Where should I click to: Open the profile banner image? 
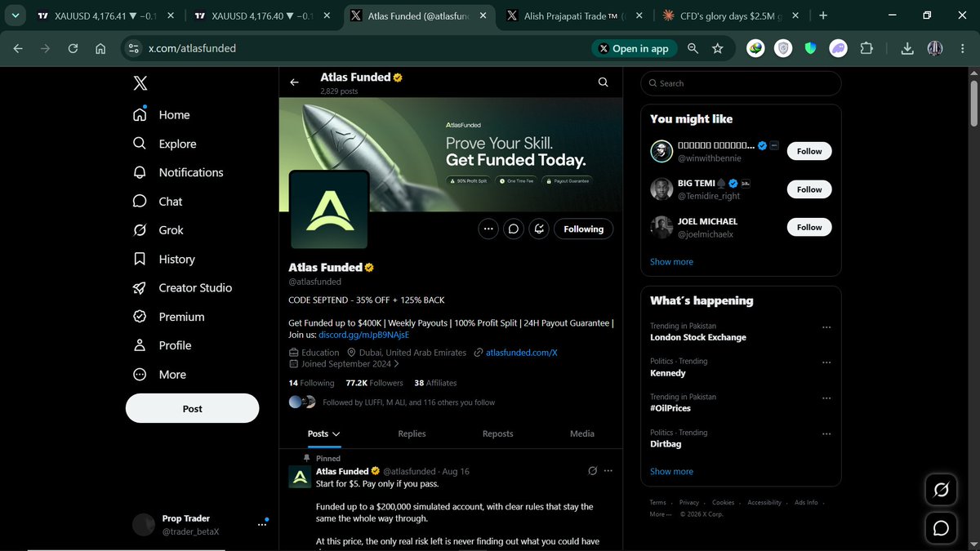point(451,155)
